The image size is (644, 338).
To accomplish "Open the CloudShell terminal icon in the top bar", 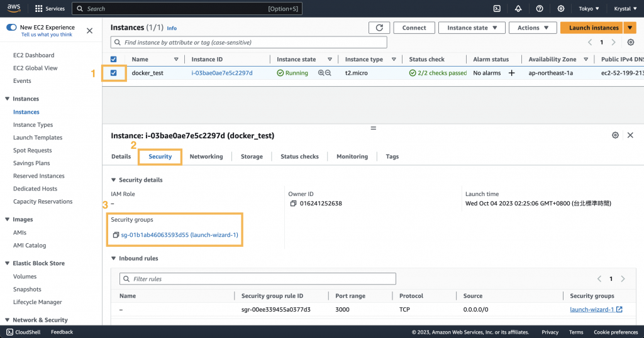I will 497,9.
